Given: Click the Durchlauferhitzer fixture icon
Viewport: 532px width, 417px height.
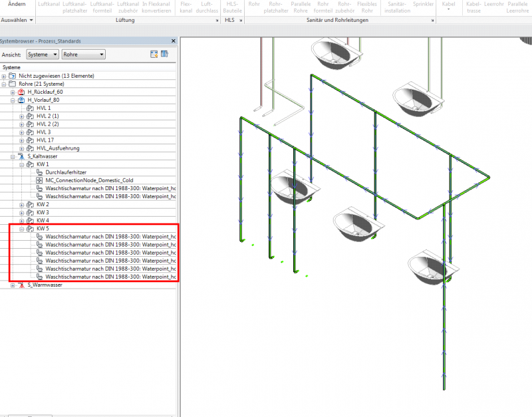Looking at the screenshot, I should 39,172.
